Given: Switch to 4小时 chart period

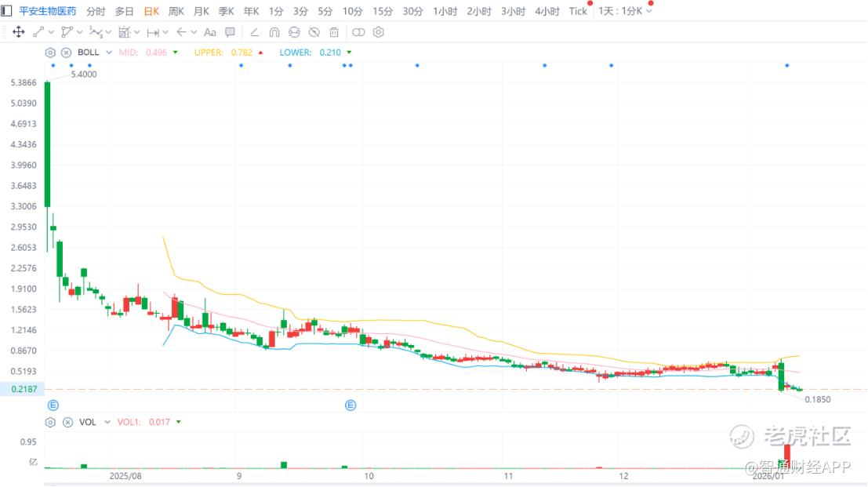Looking at the screenshot, I should 547,11.
